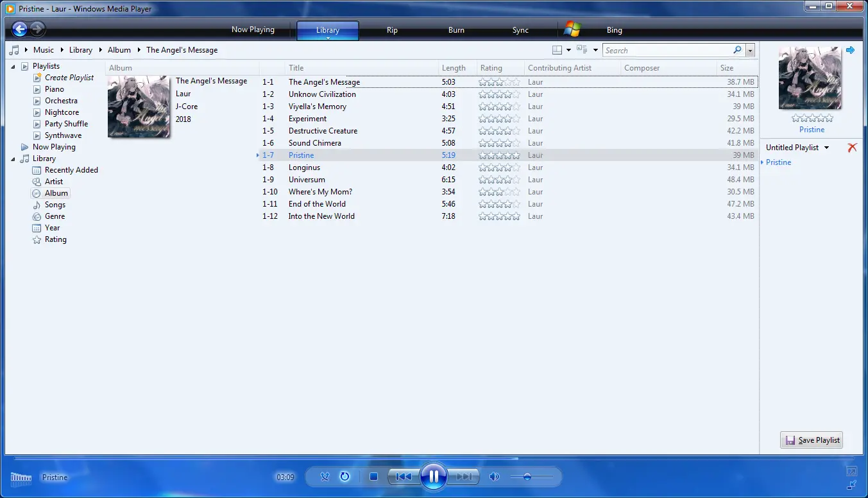Screen dimensions: 868x498
Task: Switch to the Now Playing tab
Action: click(x=253, y=30)
